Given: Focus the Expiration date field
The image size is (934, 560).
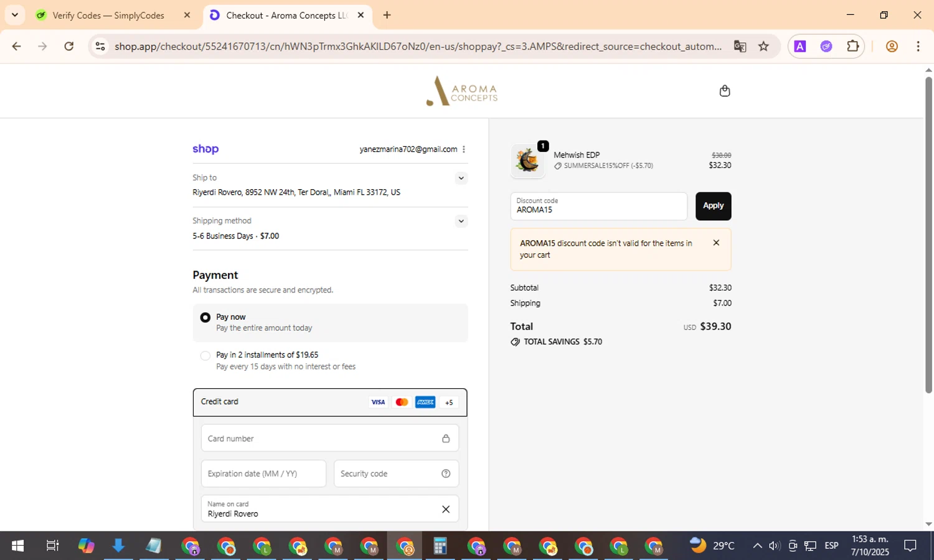Looking at the screenshot, I should pos(263,474).
